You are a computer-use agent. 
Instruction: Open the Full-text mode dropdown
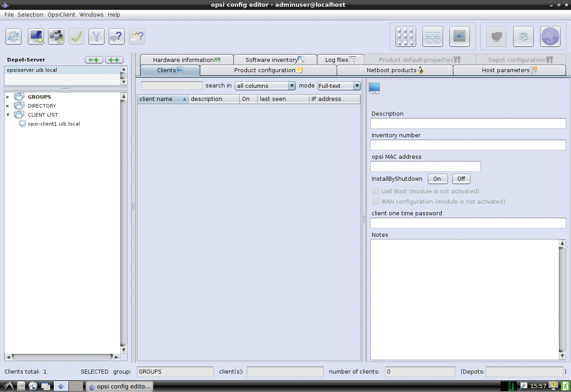(339, 86)
